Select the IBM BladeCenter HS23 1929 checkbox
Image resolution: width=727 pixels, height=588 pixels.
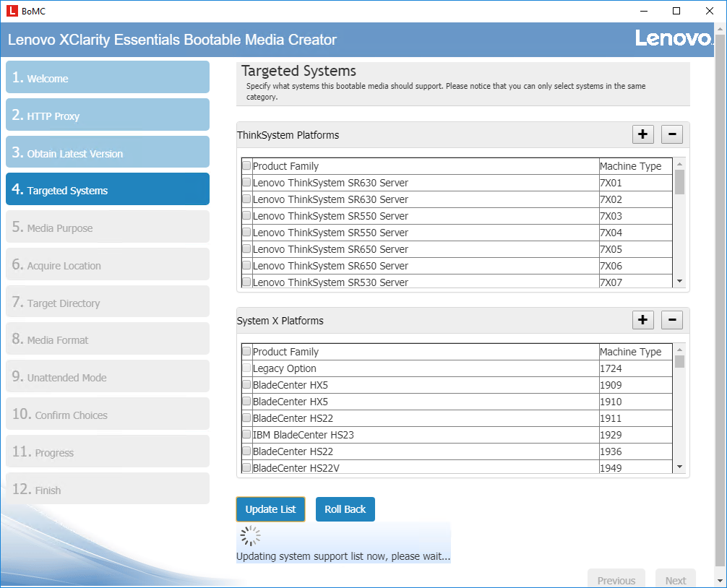tap(246, 435)
